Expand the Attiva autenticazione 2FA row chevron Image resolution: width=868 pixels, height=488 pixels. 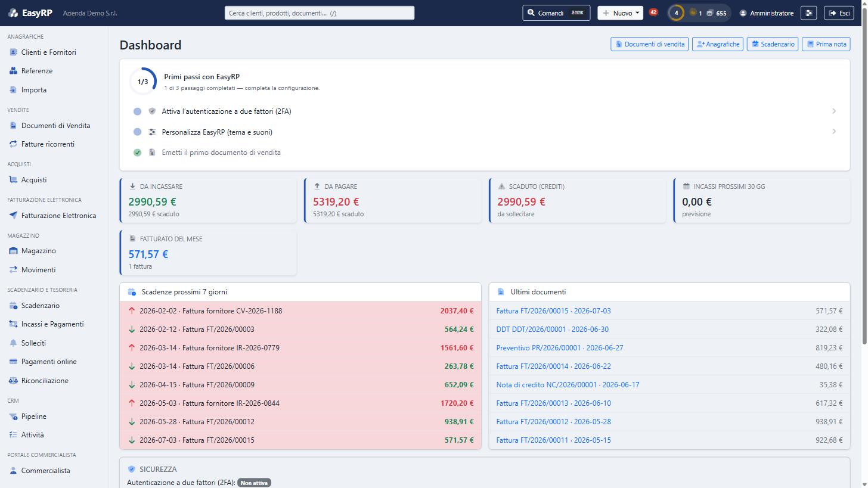[834, 111]
